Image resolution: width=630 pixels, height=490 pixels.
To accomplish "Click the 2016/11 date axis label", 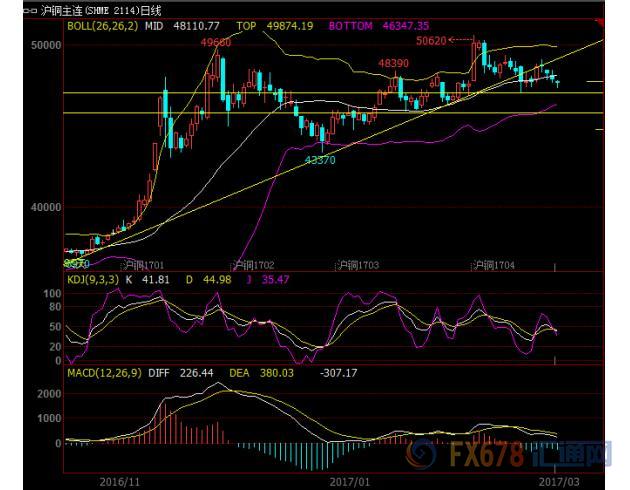I will coord(120,482).
